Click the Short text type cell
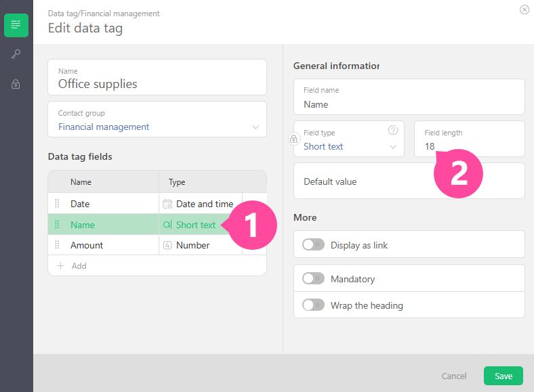Viewport: 534px width, 392px height. tap(201, 224)
